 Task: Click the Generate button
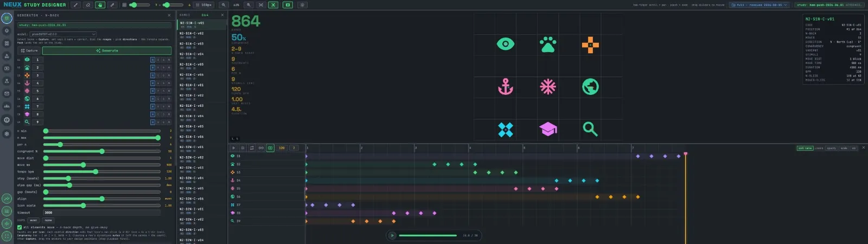[107, 50]
